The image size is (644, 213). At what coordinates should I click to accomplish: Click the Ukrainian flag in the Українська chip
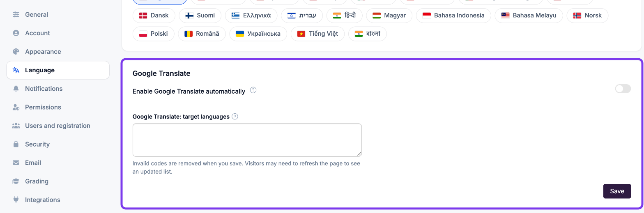(240, 34)
